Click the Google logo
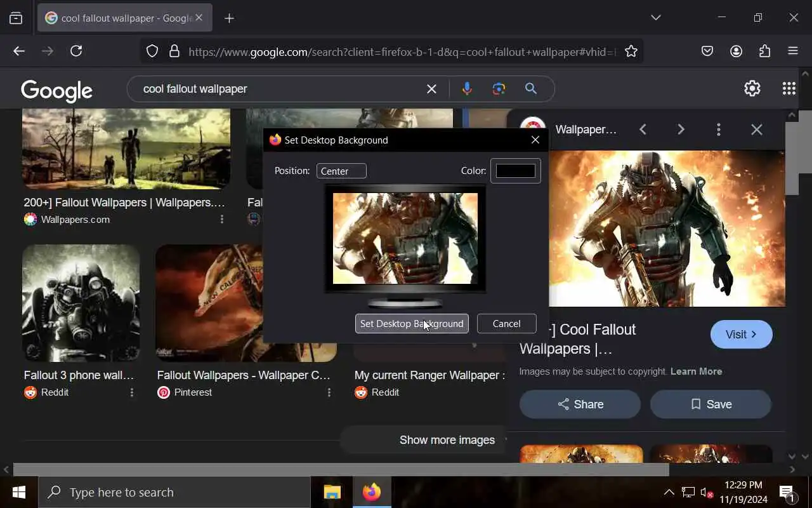This screenshot has height=508, width=812. [x=56, y=90]
